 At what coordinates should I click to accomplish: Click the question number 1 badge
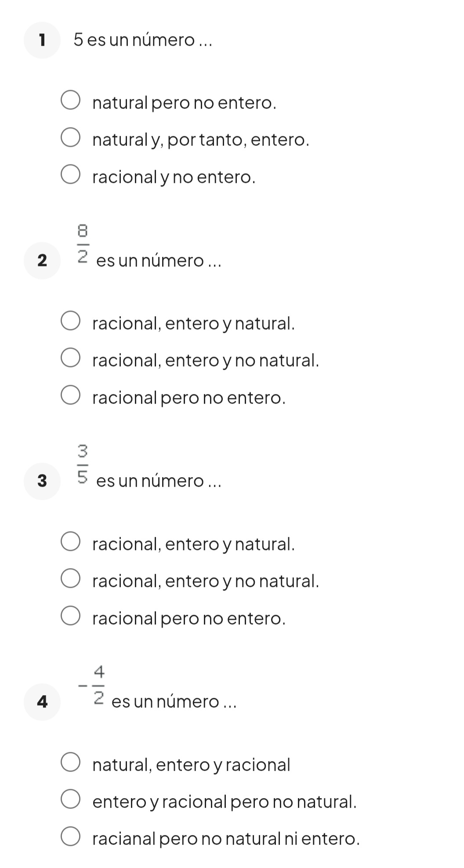tap(42, 40)
